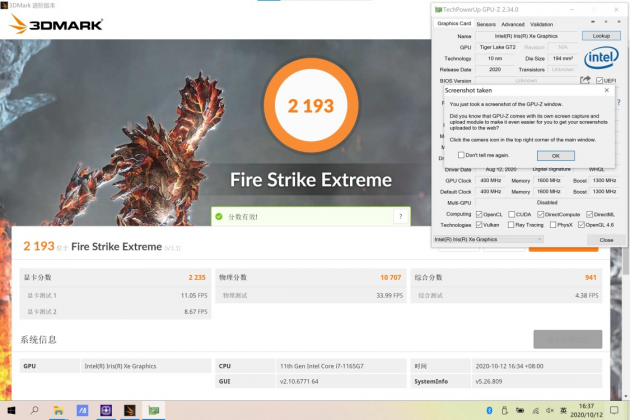This screenshot has width=630, height=420.
Task: Click the orange button below GPU-Z
Action: coord(563,250)
